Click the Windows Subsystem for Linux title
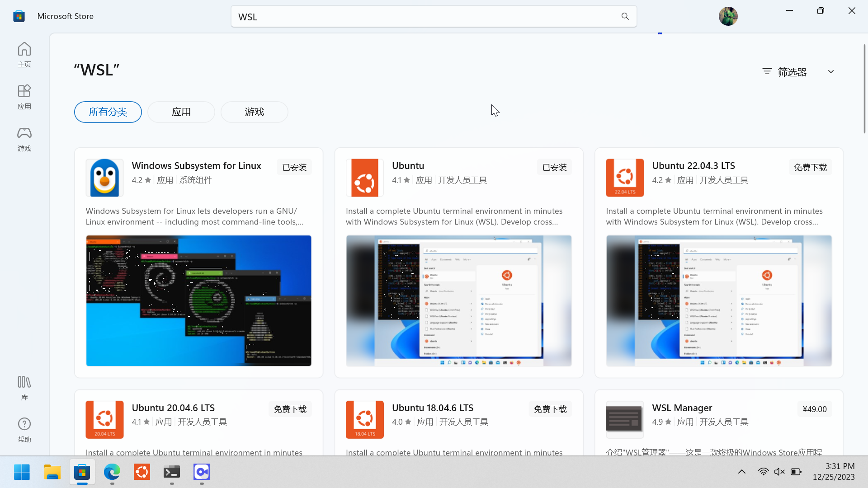868x488 pixels. click(x=197, y=166)
